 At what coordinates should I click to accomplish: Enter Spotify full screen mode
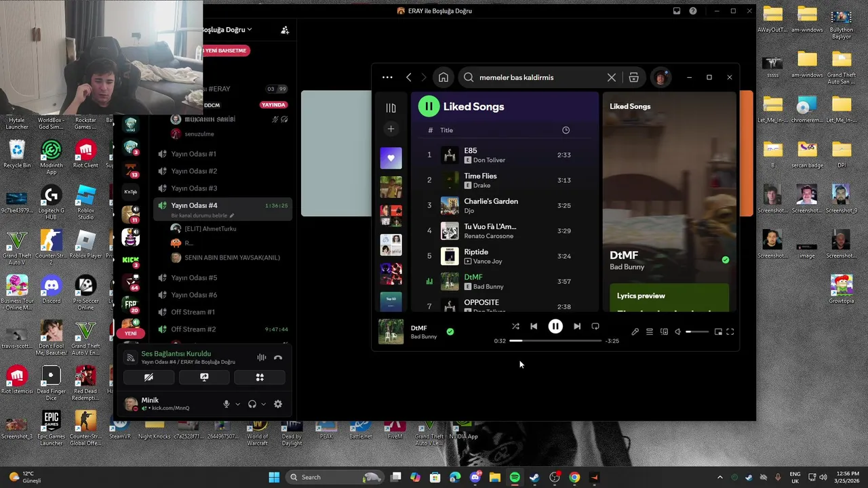[x=730, y=332]
